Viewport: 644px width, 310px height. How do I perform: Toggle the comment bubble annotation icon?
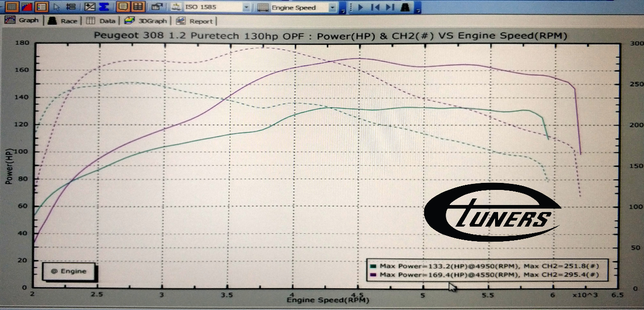point(122,7)
